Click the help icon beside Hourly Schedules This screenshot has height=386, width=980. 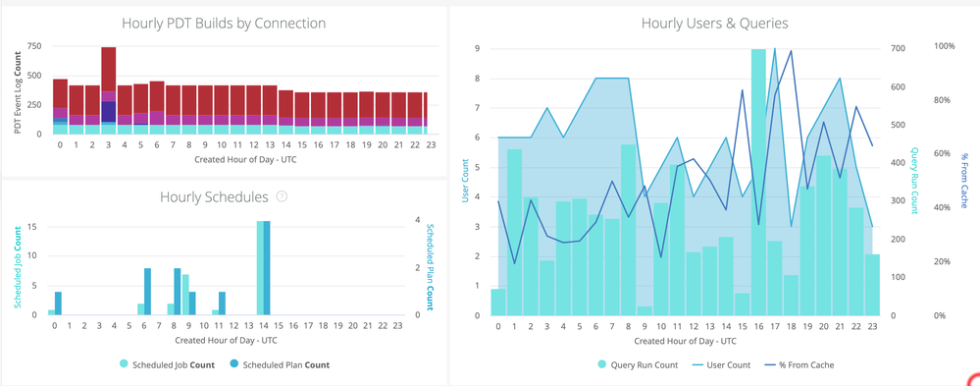tap(282, 197)
